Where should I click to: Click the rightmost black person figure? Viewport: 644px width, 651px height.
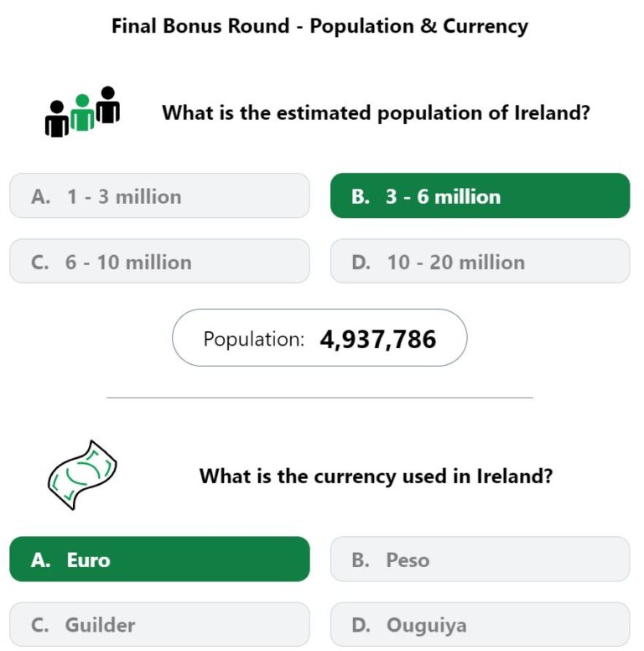click(108, 105)
